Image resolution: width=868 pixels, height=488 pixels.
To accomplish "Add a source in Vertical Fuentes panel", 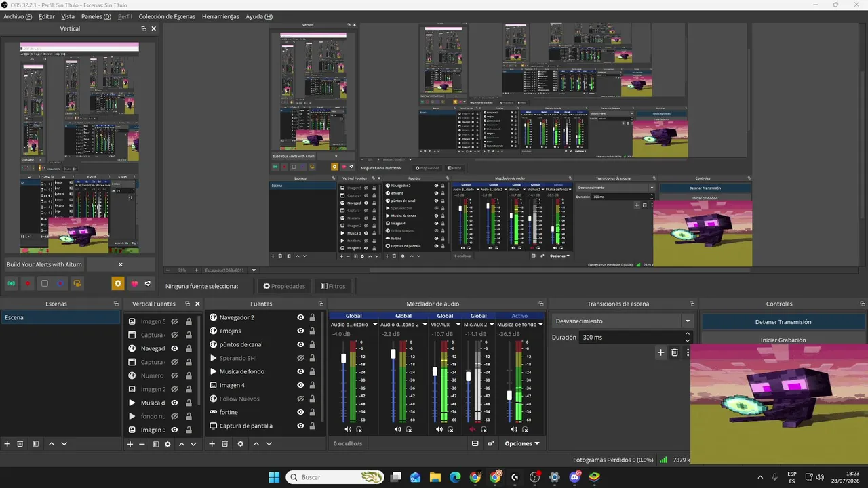I will [x=130, y=444].
